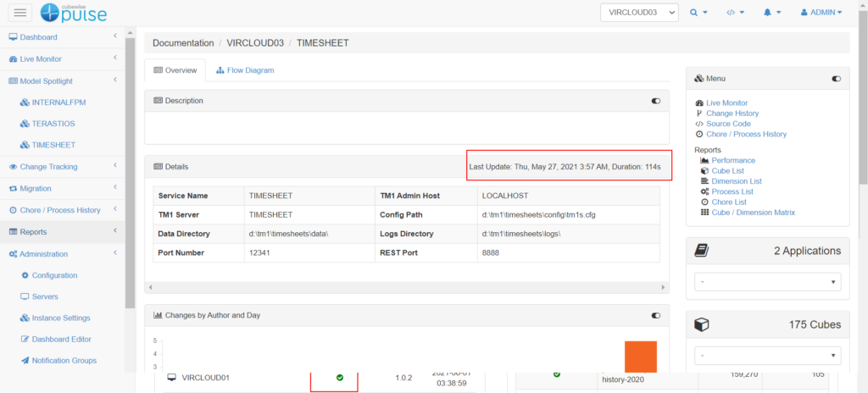
Task: Open the ADMIN user menu
Action: [821, 13]
